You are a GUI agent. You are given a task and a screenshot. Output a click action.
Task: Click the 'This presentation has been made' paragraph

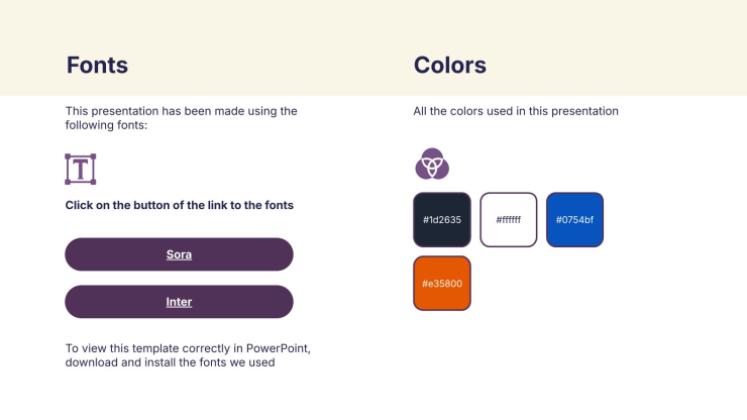182,118
